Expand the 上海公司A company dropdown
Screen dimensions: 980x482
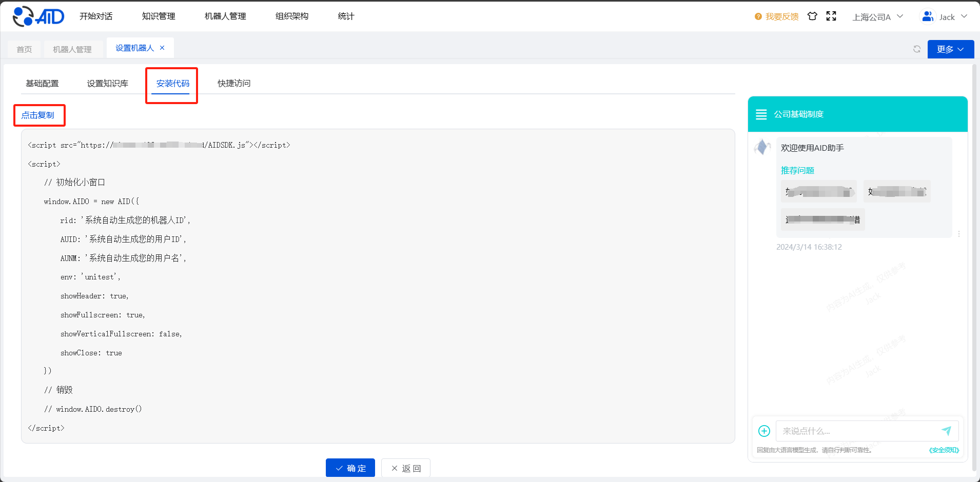click(877, 17)
